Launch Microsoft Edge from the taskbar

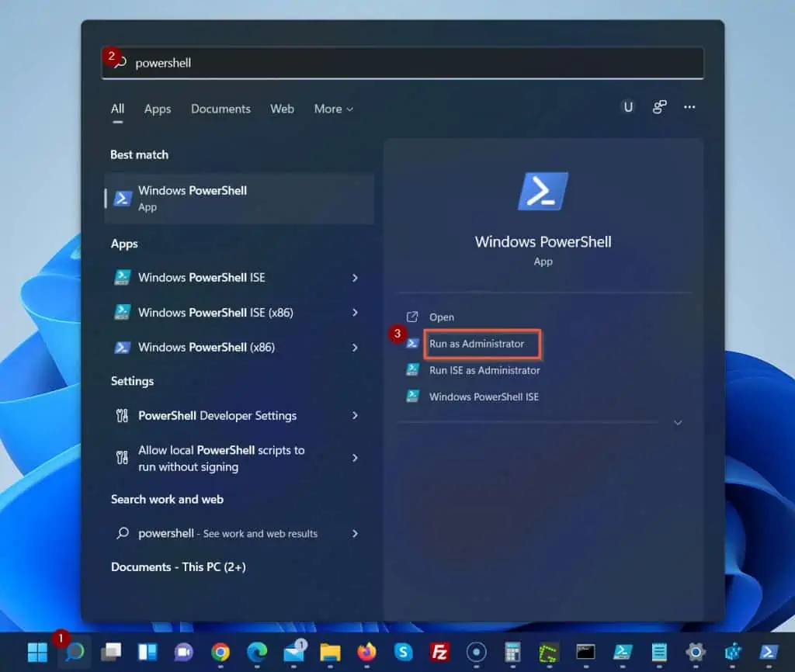(257, 652)
